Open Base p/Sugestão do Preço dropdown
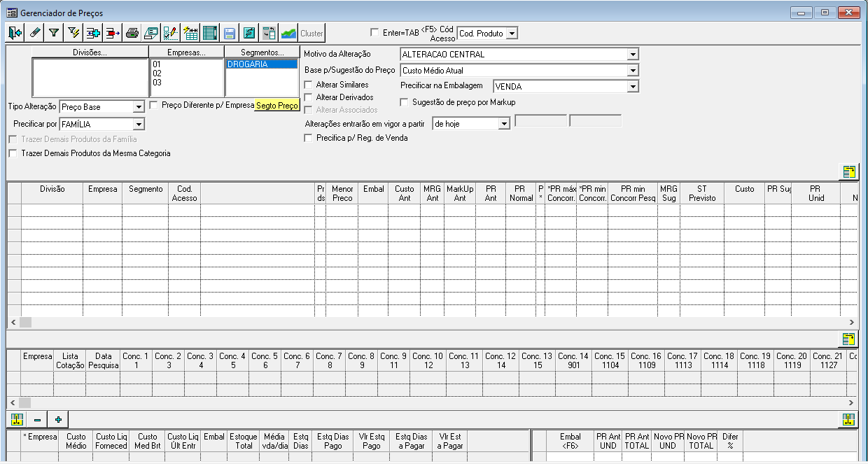The height and width of the screenshot is (464, 868). [x=633, y=70]
